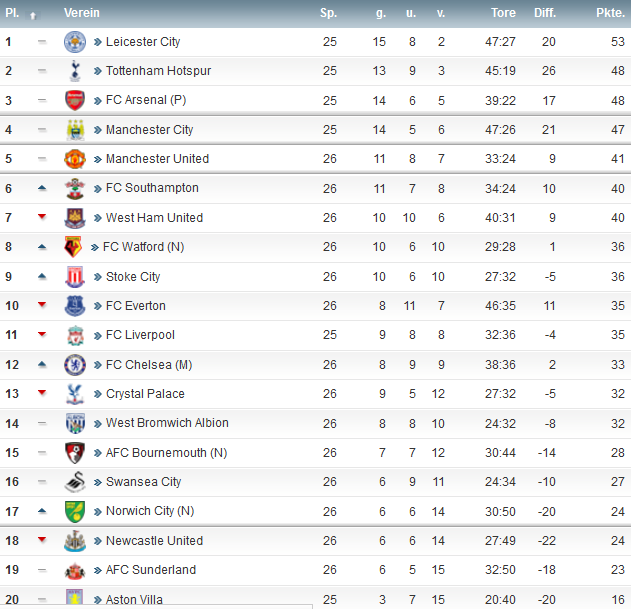Click the FC Arsenal cannon crest

point(75,100)
